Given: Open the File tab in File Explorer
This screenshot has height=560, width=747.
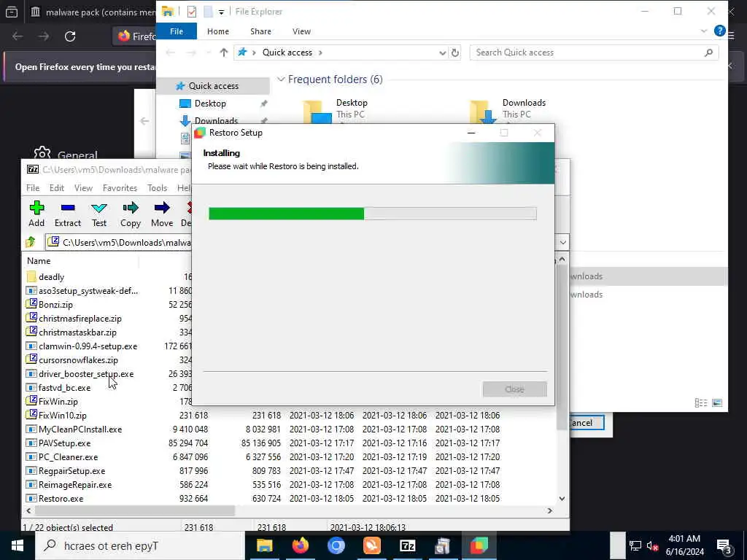Looking at the screenshot, I should (177, 31).
